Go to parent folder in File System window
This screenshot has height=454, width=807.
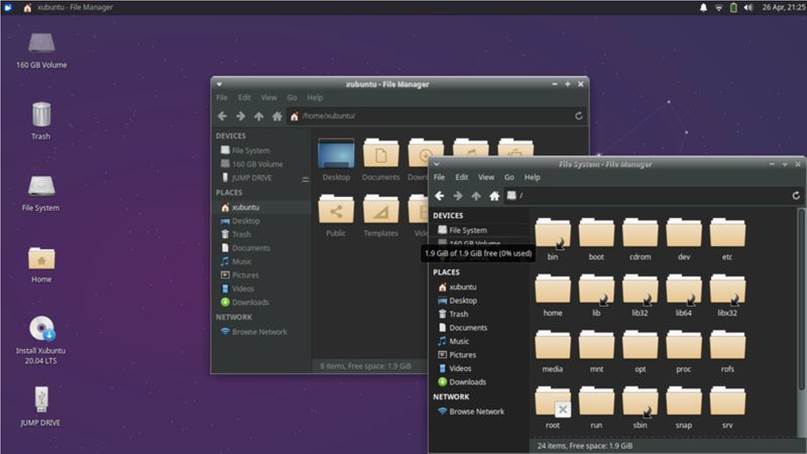tap(476, 196)
